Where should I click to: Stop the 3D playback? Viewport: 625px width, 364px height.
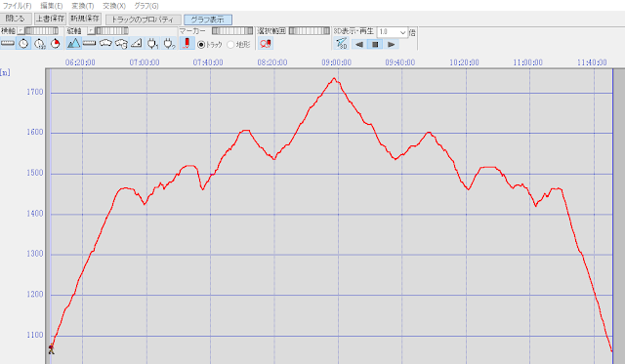tap(375, 44)
